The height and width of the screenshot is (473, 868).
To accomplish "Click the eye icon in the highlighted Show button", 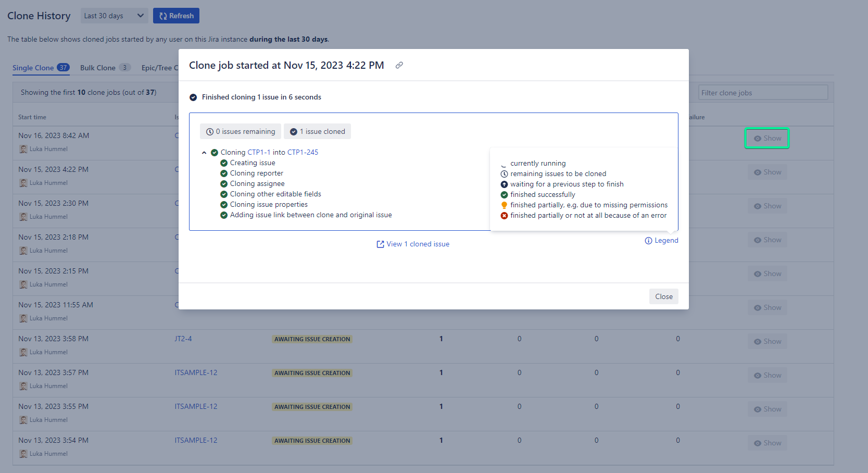I will click(x=758, y=138).
